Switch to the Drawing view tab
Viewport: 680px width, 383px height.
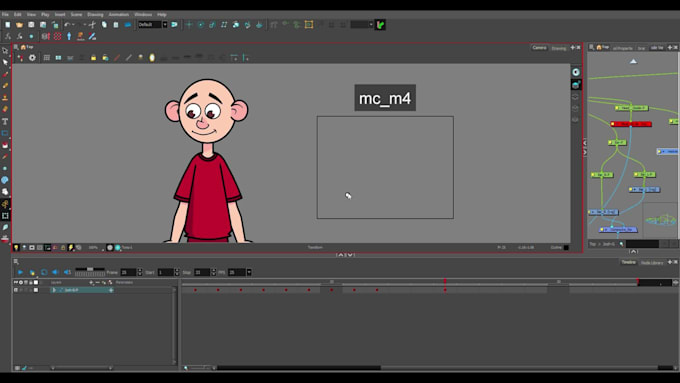point(559,48)
